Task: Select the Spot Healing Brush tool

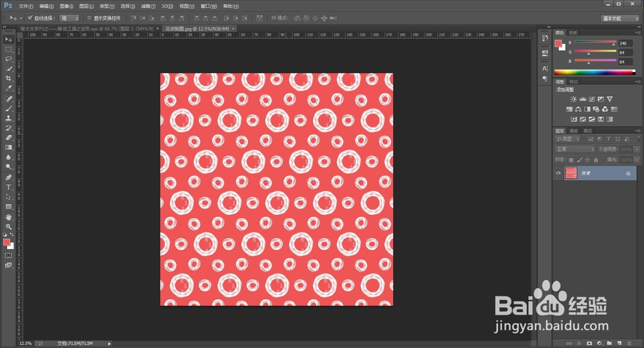Action: coord(8,99)
